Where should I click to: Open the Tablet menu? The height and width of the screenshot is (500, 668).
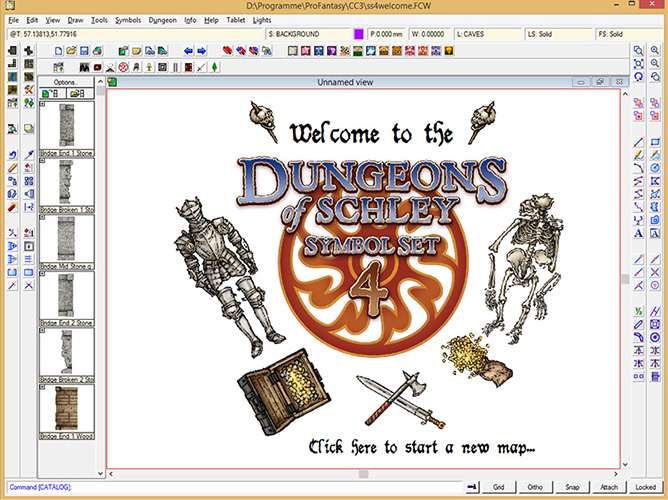click(236, 20)
